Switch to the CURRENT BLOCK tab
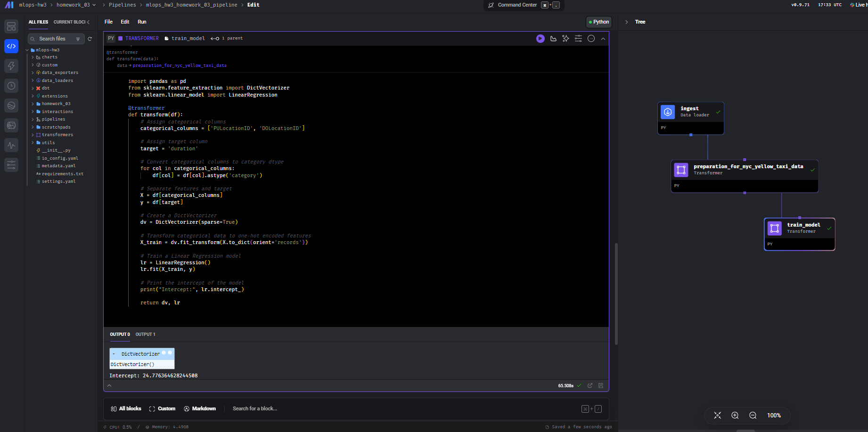 (x=69, y=22)
